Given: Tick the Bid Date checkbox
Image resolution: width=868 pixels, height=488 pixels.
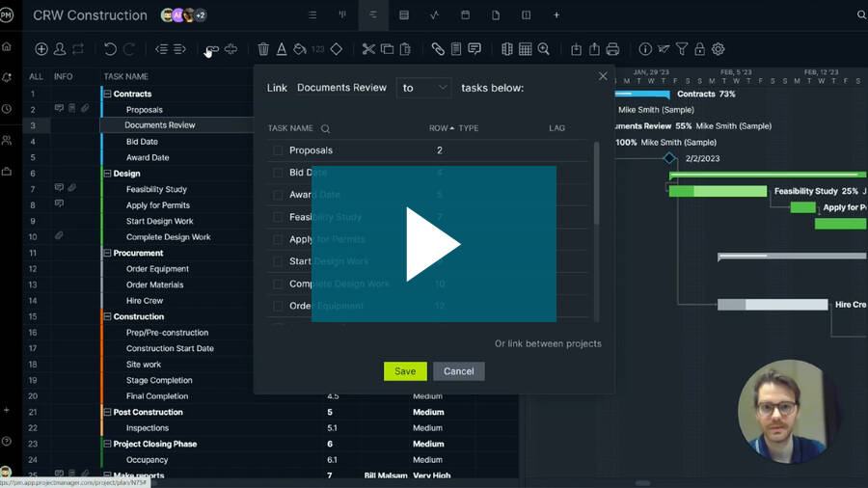Looking at the screenshot, I should coord(278,173).
